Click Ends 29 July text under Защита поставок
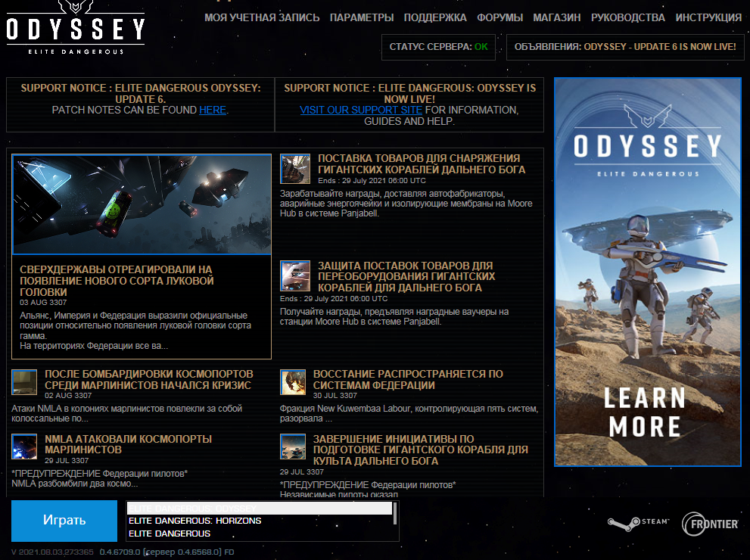This screenshot has height=560, width=750. pyautogui.click(x=334, y=299)
